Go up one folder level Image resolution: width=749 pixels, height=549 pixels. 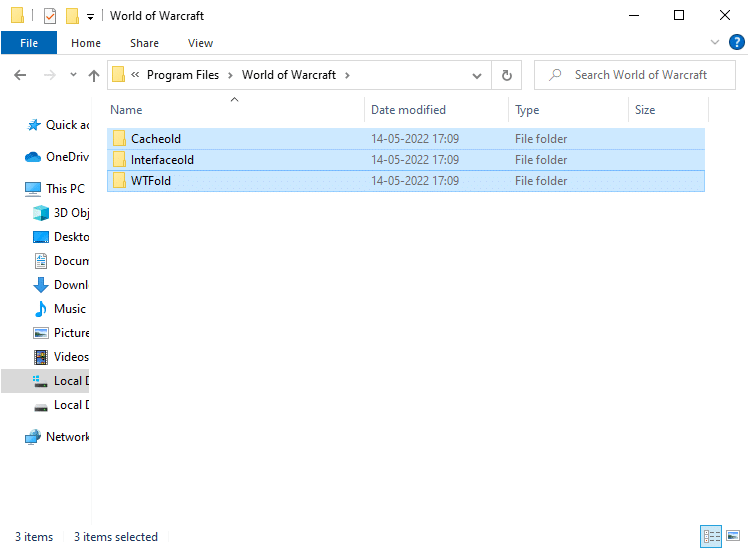[94, 75]
